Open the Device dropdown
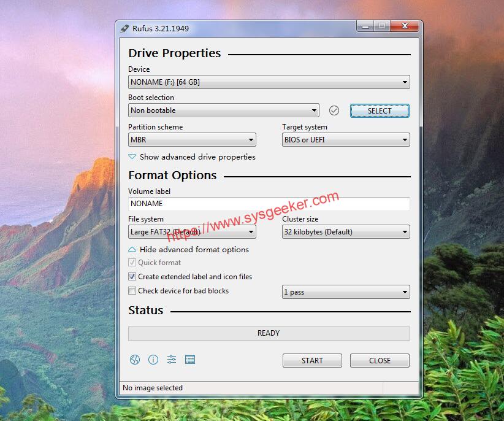 click(x=269, y=82)
